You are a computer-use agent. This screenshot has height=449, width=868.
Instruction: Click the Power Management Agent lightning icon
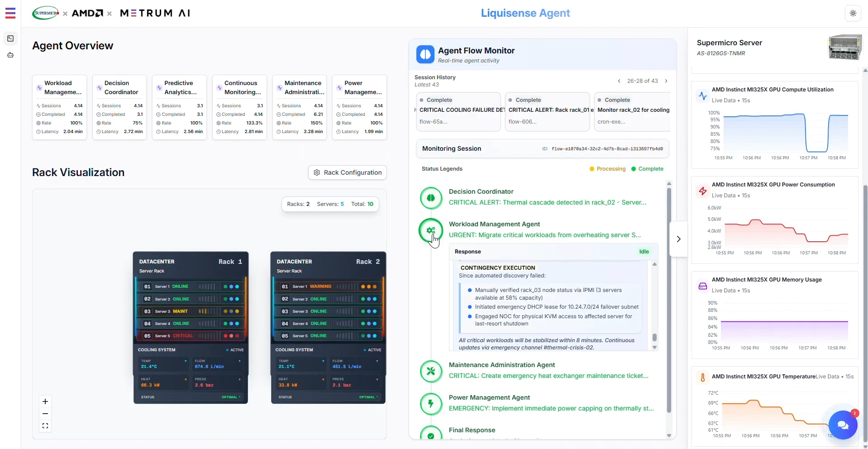coord(431,404)
